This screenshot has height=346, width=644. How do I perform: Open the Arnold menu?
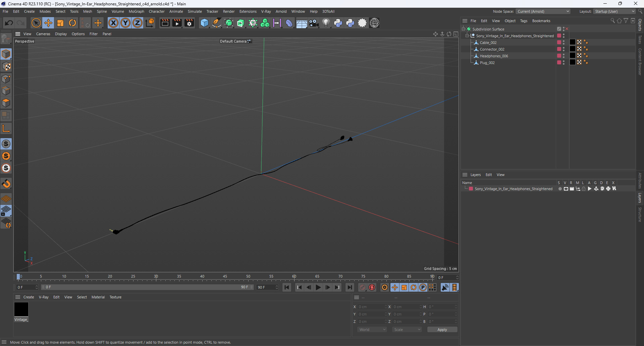click(281, 11)
